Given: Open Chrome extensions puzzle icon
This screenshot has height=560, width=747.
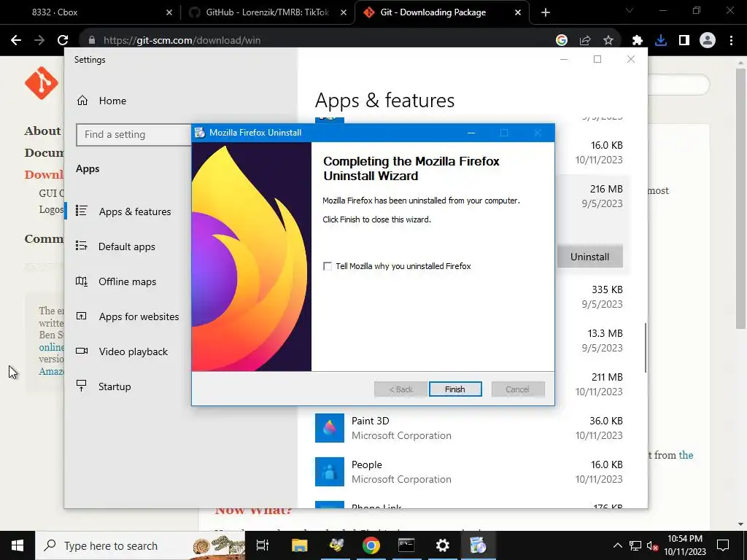Looking at the screenshot, I should (638, 41).
